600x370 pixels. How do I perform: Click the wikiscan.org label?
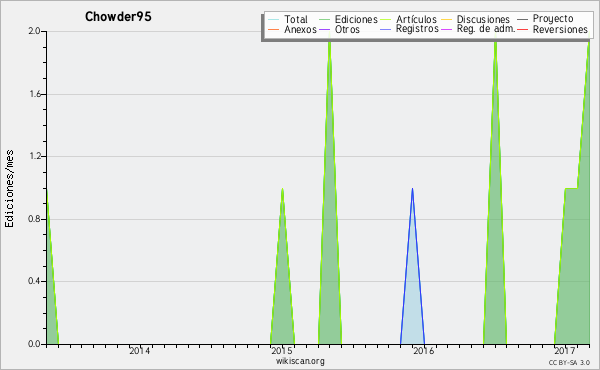pos(300,361)
